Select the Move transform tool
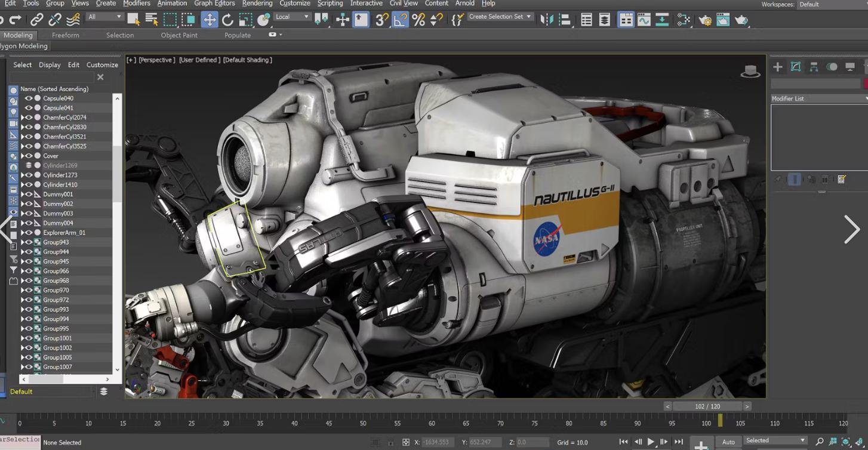The width and height of the screenshot is (868, 450). [210, 20]
